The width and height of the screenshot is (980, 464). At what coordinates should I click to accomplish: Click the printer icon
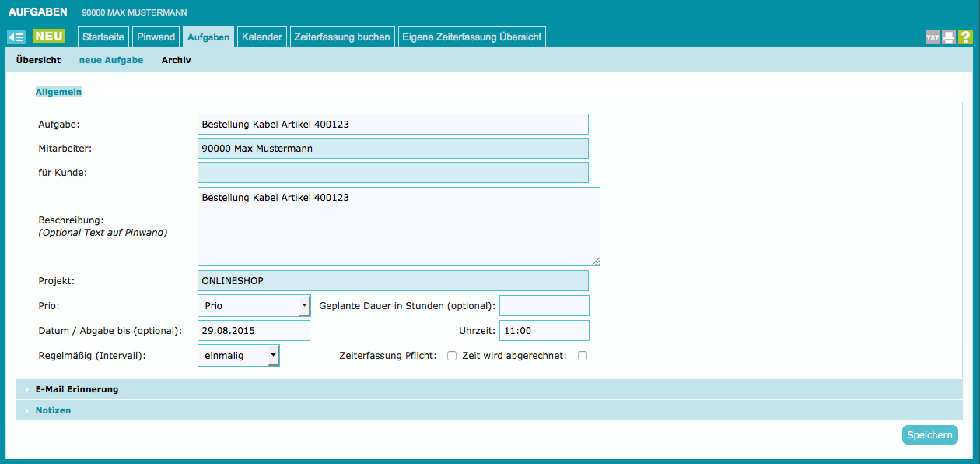tap(949, 37)
